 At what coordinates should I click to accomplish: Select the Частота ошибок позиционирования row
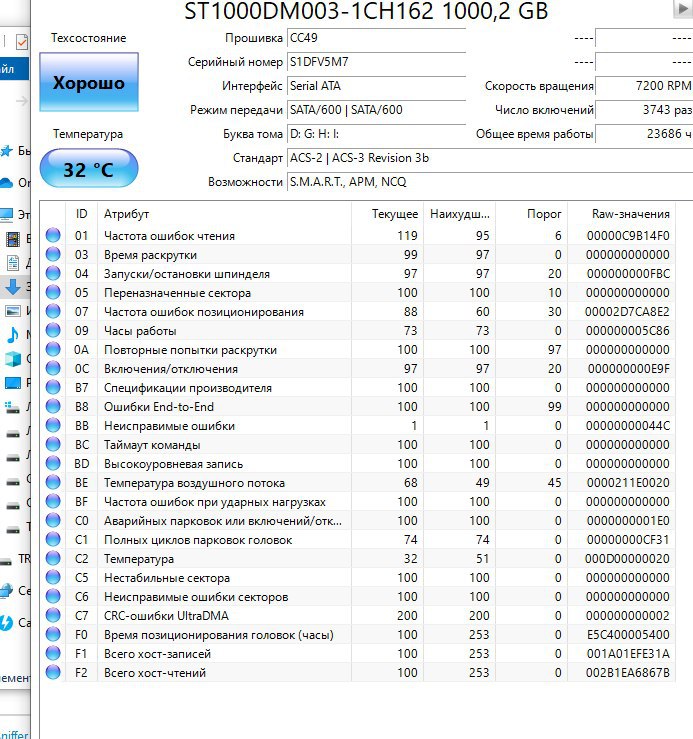pyautogui.click(x=357, y=312)
